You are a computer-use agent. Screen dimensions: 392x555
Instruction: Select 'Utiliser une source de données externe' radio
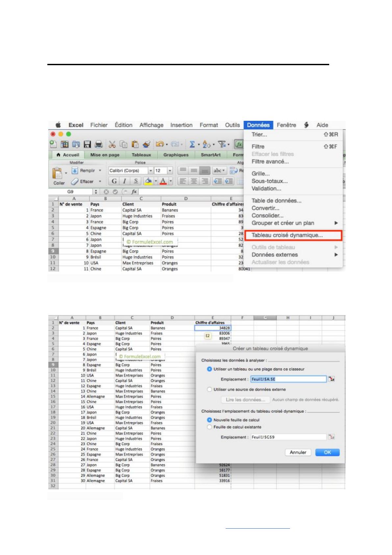209,389
